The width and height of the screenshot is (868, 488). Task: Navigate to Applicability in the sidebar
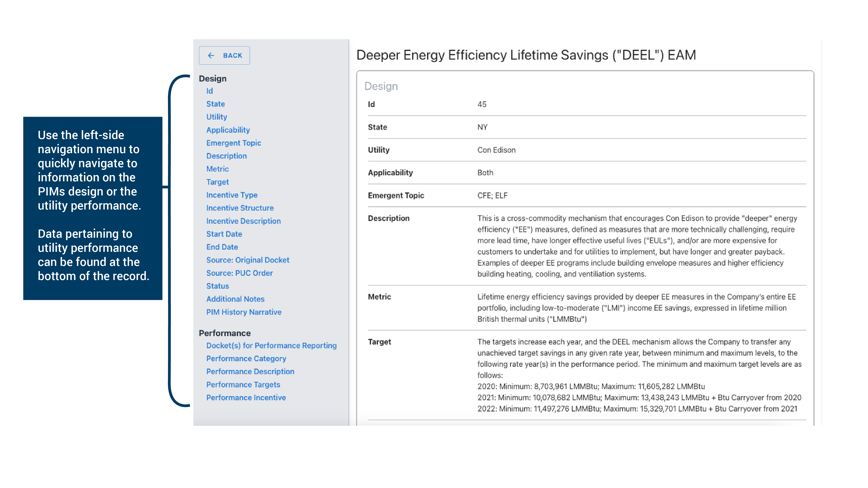[x=228, y=130]
